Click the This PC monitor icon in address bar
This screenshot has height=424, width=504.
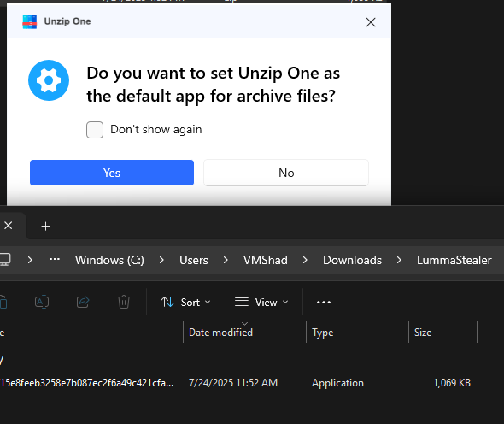tap(5, 260)
